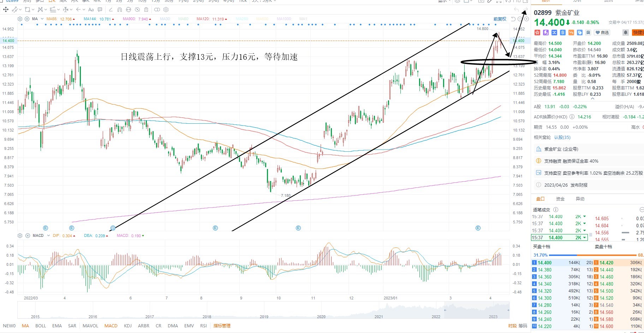Switch to 异动 abnormal movement tab

[580, 199]
